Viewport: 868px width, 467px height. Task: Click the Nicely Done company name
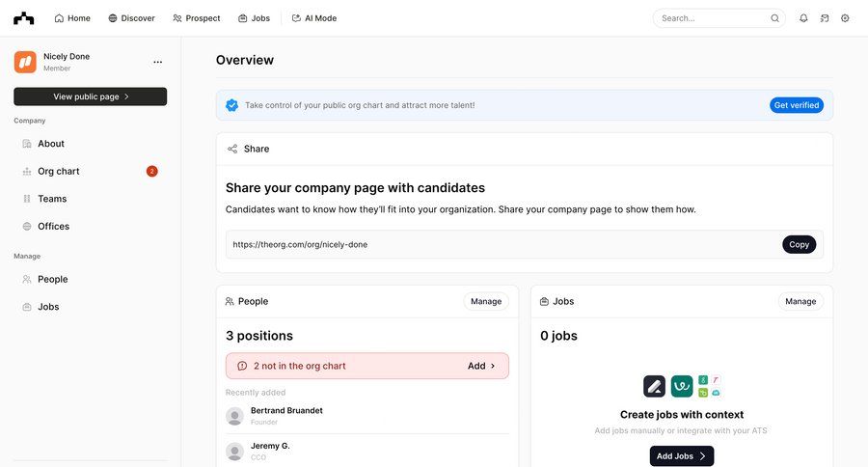click(x=67, y=57)
